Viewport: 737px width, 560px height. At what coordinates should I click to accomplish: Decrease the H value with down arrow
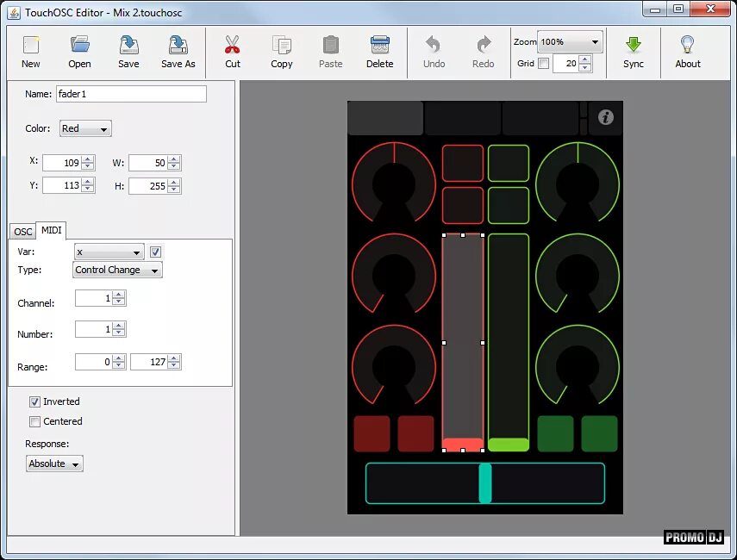pos(174,190)
